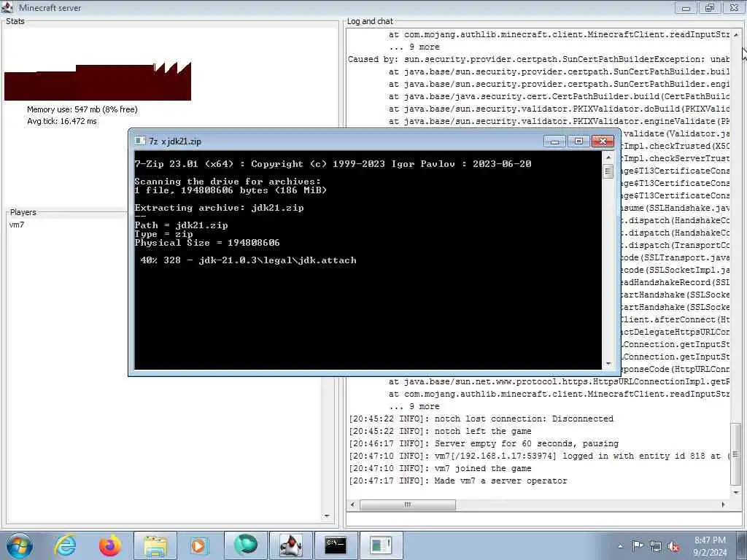Image resolution: width=747 pixels, height=560 pixels.
Task: Click log horizontal scrollbar right arrow
Action: [724, 505]
